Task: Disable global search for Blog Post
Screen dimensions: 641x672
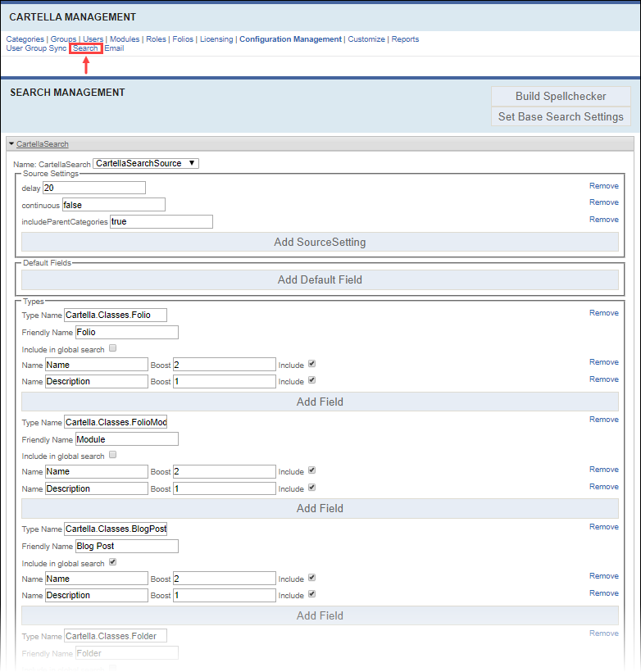Action: click(113, 562)
